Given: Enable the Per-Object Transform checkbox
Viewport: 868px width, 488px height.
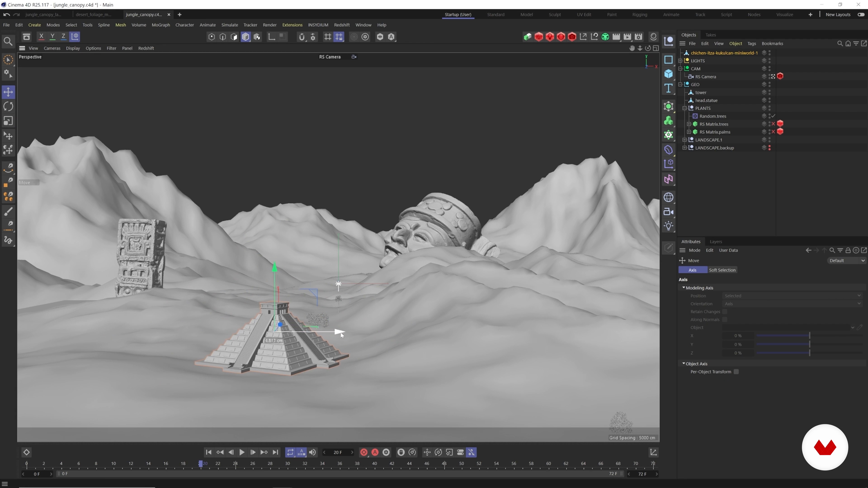Looking at the screenshot, I should pos(736,372).
